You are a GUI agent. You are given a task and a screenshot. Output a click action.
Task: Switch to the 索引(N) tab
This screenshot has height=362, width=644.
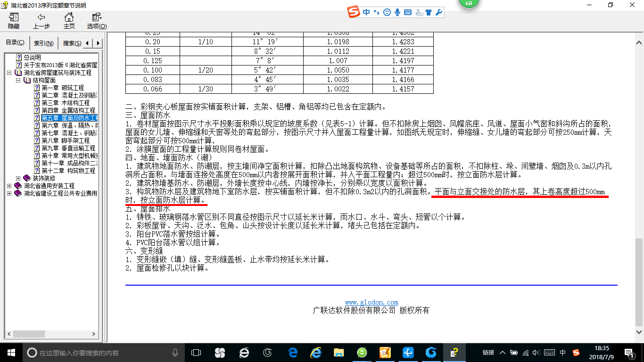(43, 43)
